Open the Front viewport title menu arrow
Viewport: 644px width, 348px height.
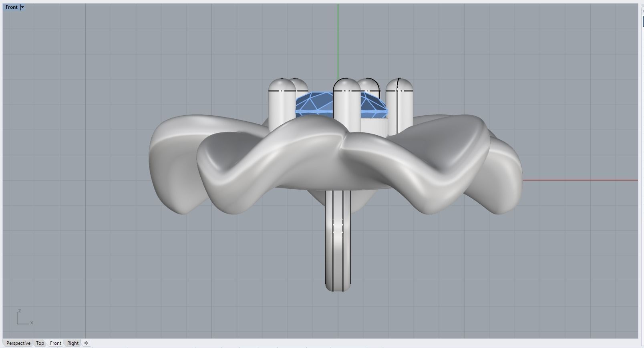(x=22, y=7)
